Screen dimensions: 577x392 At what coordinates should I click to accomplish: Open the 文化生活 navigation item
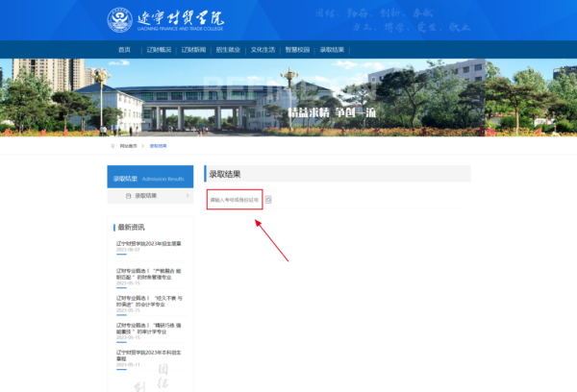(262, 49)
